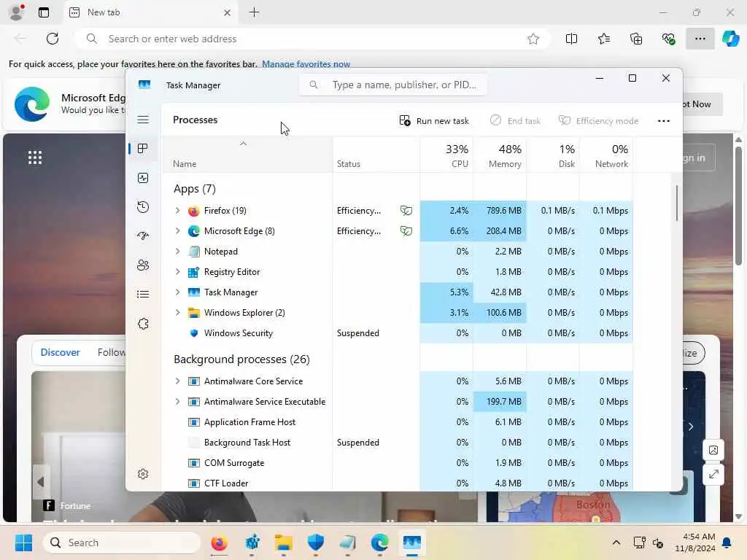
Task: Open Windows Start menu
Action: [23, 542]
